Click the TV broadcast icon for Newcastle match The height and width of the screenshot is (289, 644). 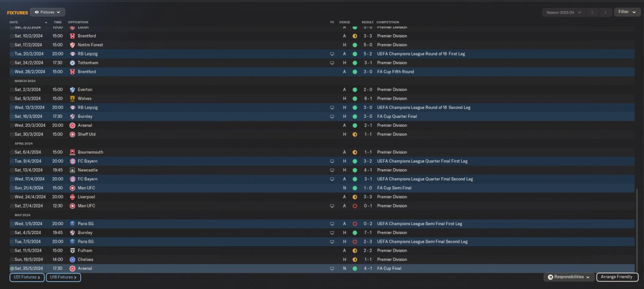coord(332,170)
